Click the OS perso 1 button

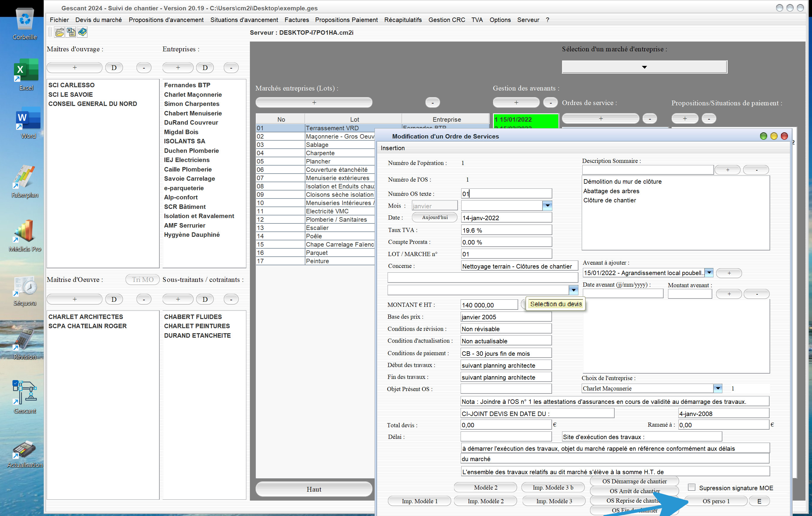(716, 501)
